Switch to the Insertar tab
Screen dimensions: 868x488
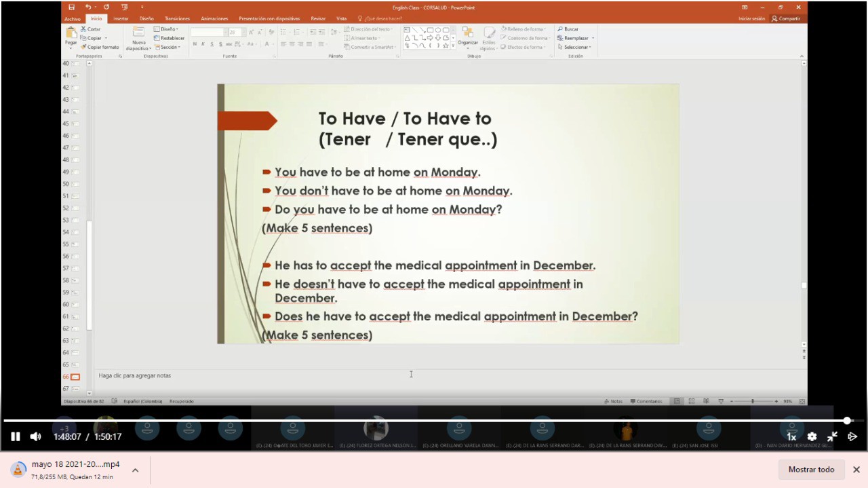[x=121, y=18]
